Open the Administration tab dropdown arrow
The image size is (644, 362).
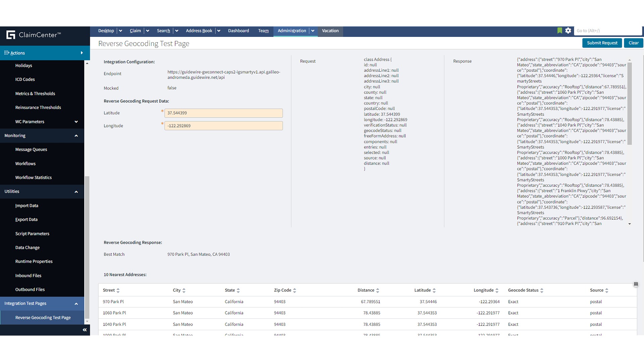[x=313, y=31]
